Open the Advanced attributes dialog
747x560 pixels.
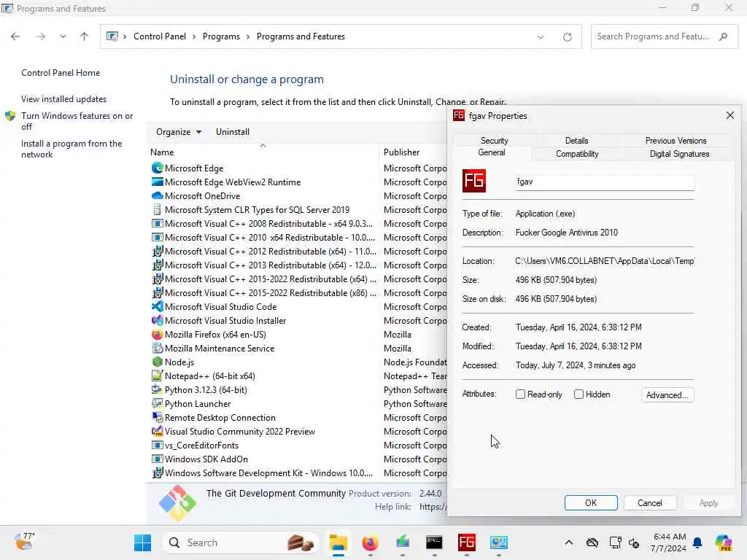click(x=667, y=394)
